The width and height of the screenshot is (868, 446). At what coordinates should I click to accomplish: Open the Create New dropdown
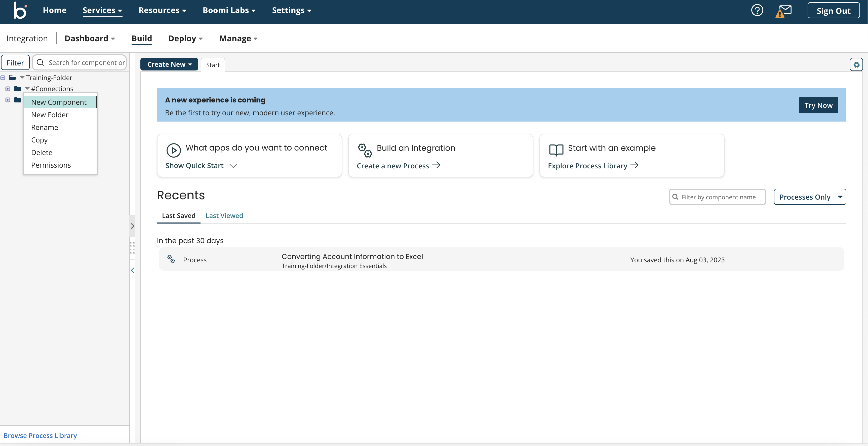(169, 64)
